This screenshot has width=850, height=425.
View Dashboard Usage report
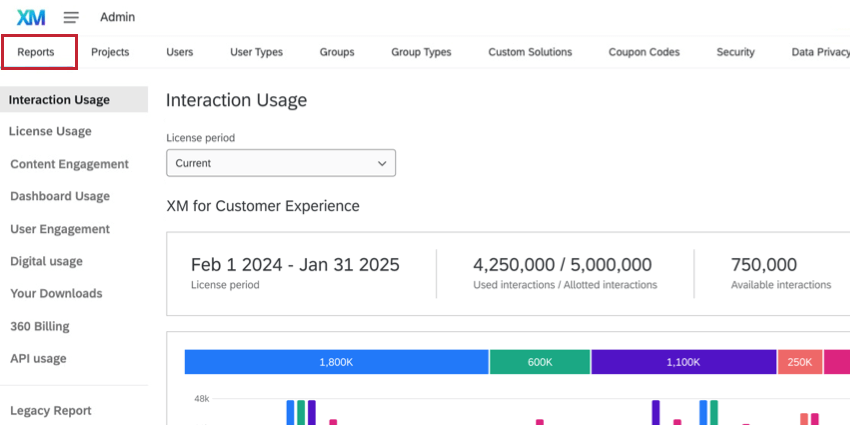(x=60, y=196)
